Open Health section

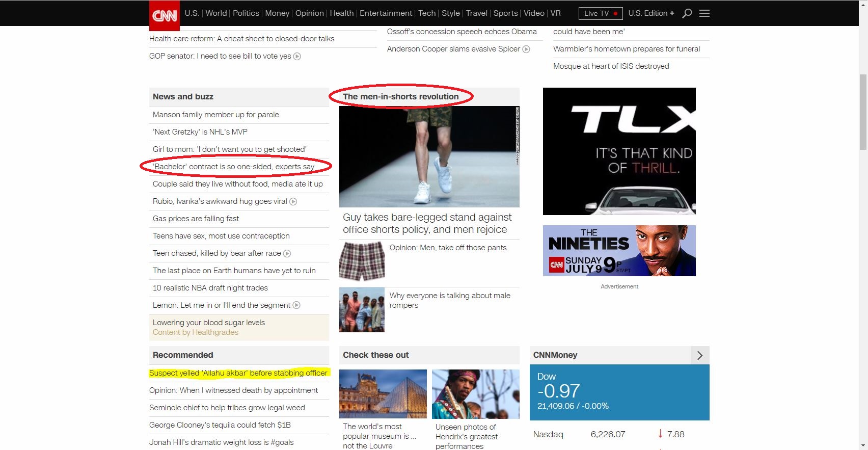(342, 13)
